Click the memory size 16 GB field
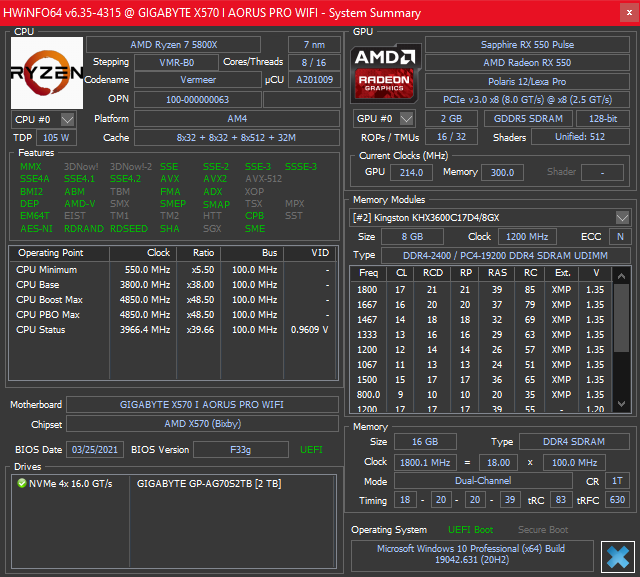This screenshot has width=640, height=577. (425, 442)
